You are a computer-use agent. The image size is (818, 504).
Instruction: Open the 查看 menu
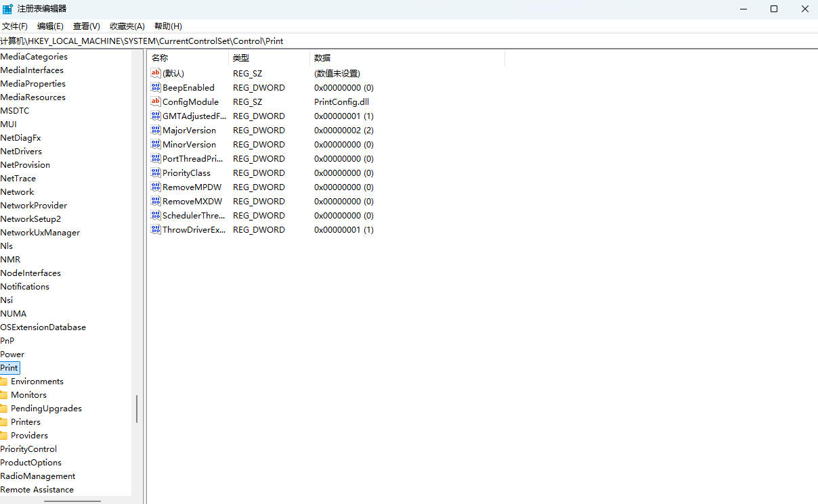tap(86, 26)
